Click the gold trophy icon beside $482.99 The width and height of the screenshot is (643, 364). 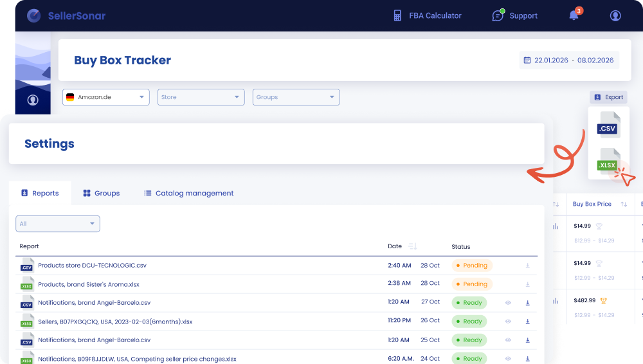(x=603, y=301)
